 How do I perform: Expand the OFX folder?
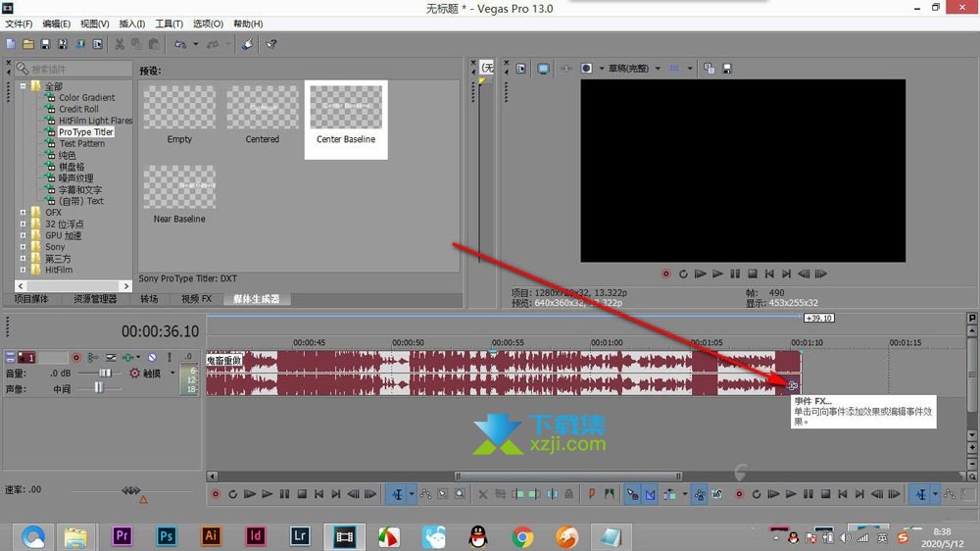(x=24, y=213)
